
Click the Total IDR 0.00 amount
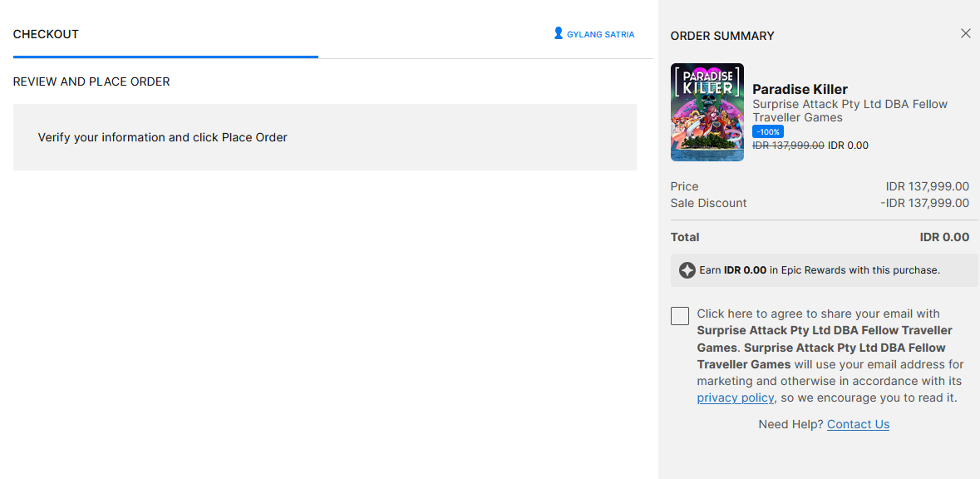point(943,237)
